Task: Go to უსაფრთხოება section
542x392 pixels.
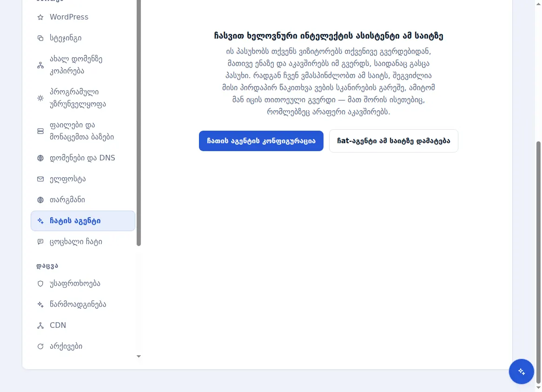Action: click(x=83, y=284)
